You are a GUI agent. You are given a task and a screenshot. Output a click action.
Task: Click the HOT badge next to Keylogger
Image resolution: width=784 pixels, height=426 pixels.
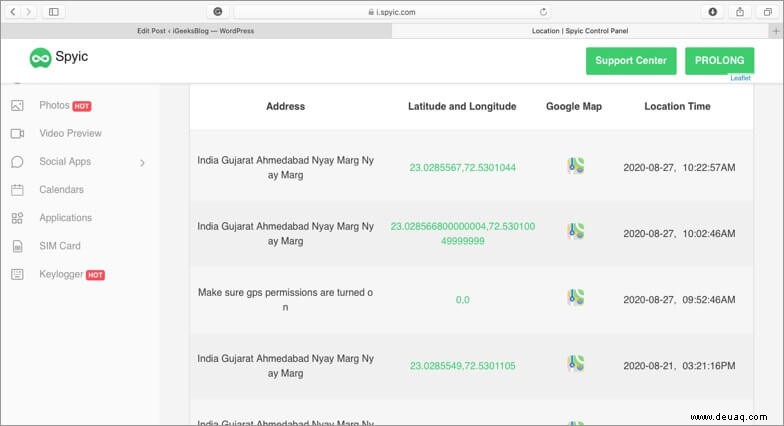coord(96,275)
